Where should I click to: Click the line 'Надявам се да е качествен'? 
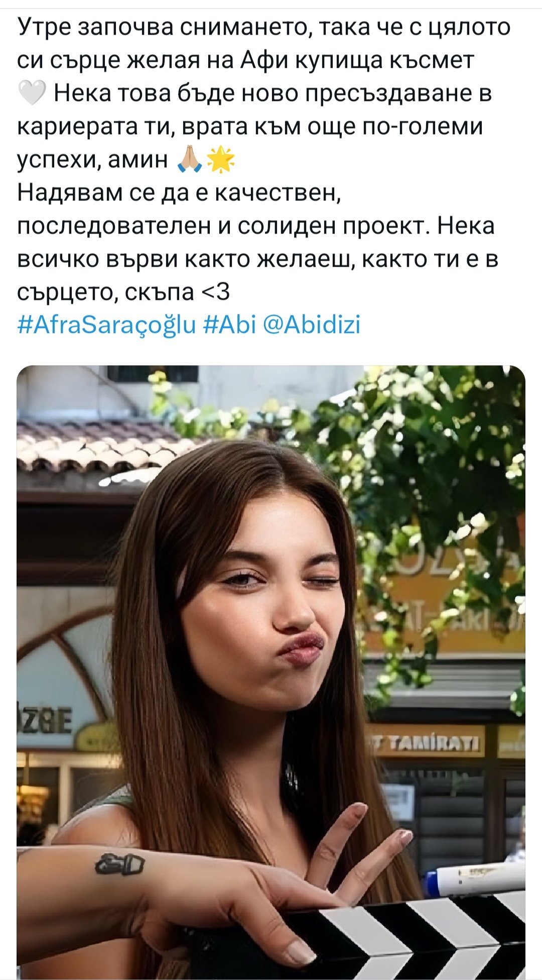179,193
